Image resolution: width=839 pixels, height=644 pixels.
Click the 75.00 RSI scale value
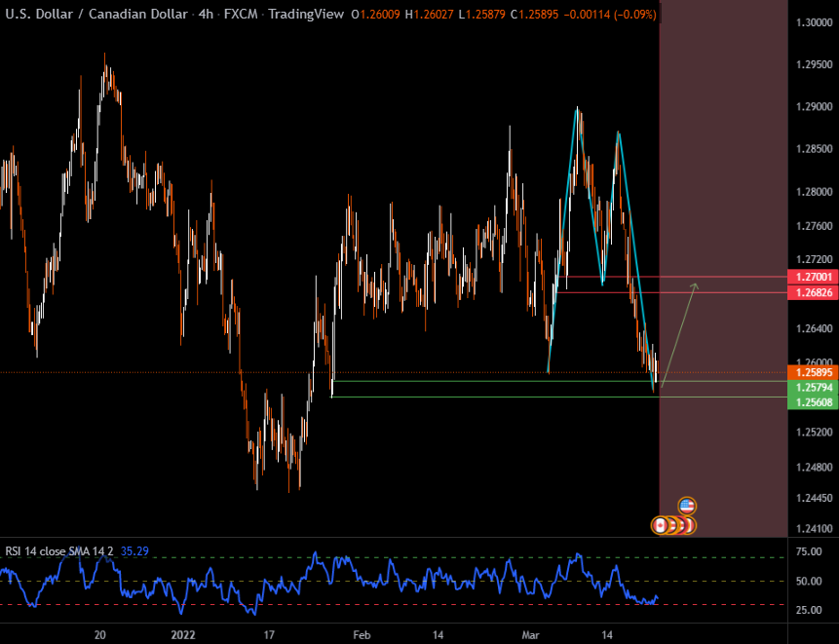tap(809, 552)
